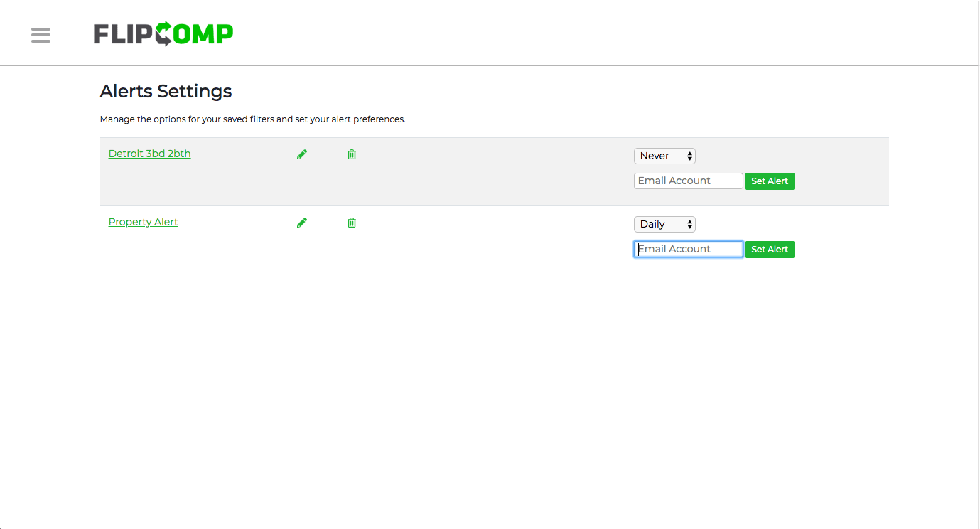Viewport: 980px width, 529px height.
Task: Click the edit pencil for Property Alert
Action: [x=301, y=222]
